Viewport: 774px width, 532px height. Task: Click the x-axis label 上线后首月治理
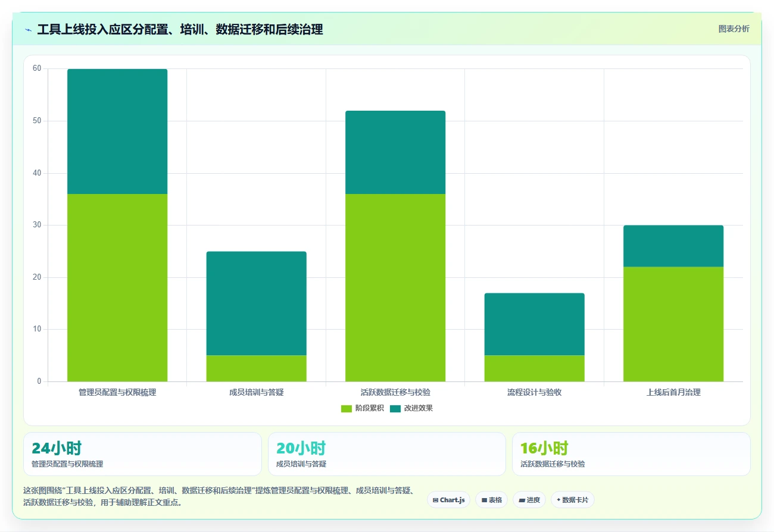point(673,392)
